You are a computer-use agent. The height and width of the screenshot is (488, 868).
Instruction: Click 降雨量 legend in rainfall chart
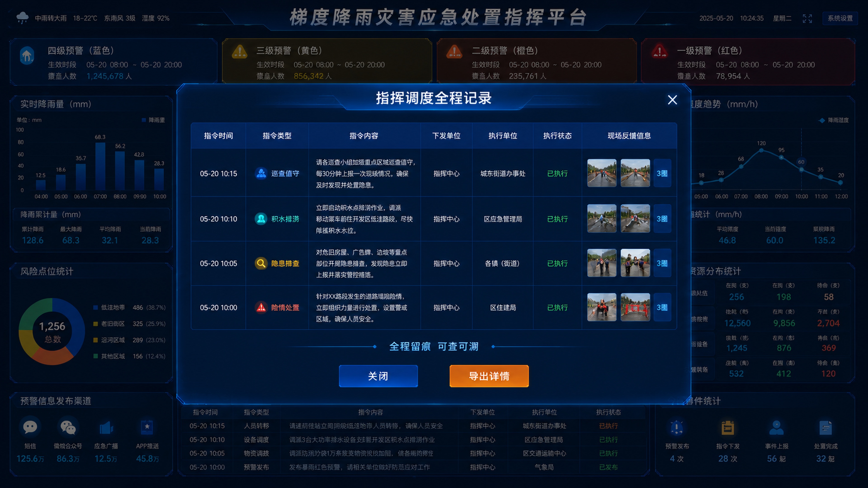153,120
